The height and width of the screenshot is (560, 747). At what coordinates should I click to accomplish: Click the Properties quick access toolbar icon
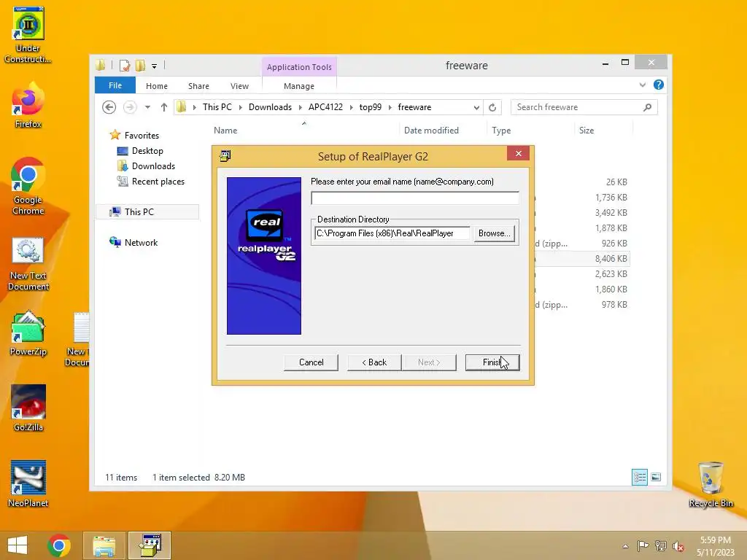click(124, 65)
